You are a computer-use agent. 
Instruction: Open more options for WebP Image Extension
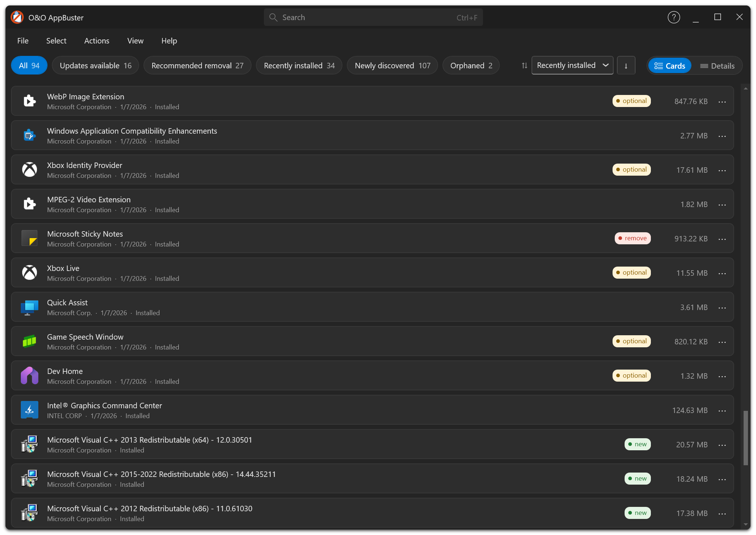tap(722, 102)
